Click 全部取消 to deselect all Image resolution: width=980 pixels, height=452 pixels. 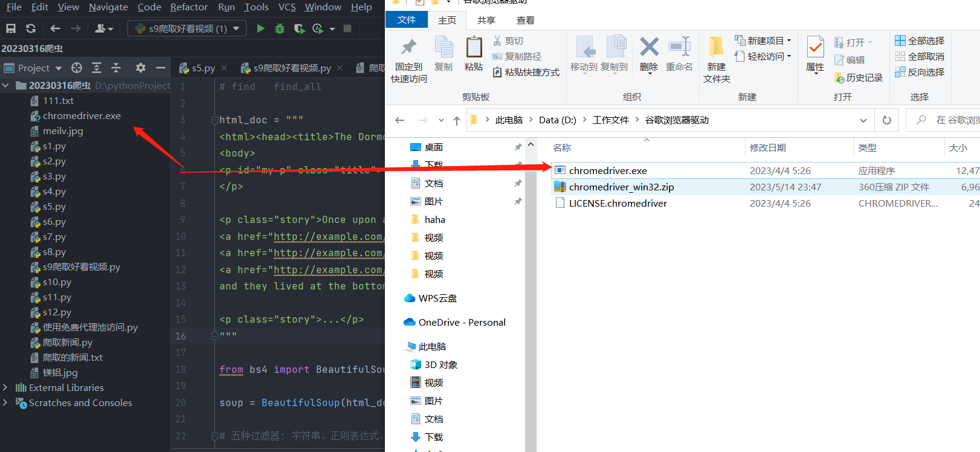coord(920,56)
